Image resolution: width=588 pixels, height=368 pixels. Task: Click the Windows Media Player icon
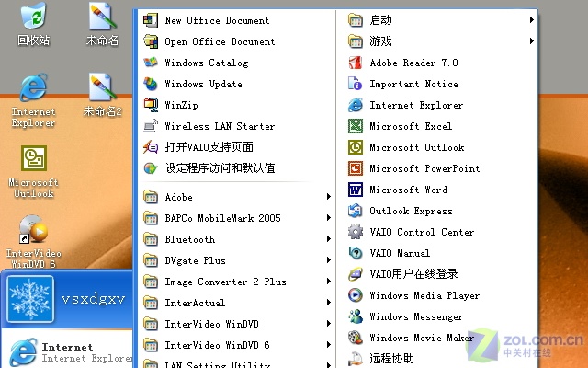coord(356,295)
